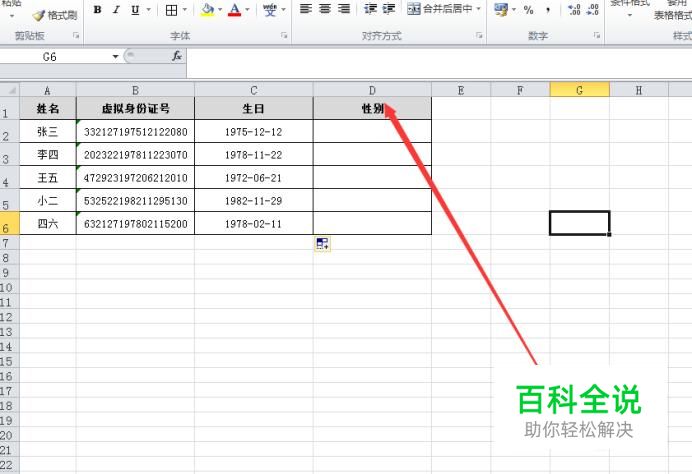Apply comma style
This screenshot has height=474, width=692.
(548, 9)
